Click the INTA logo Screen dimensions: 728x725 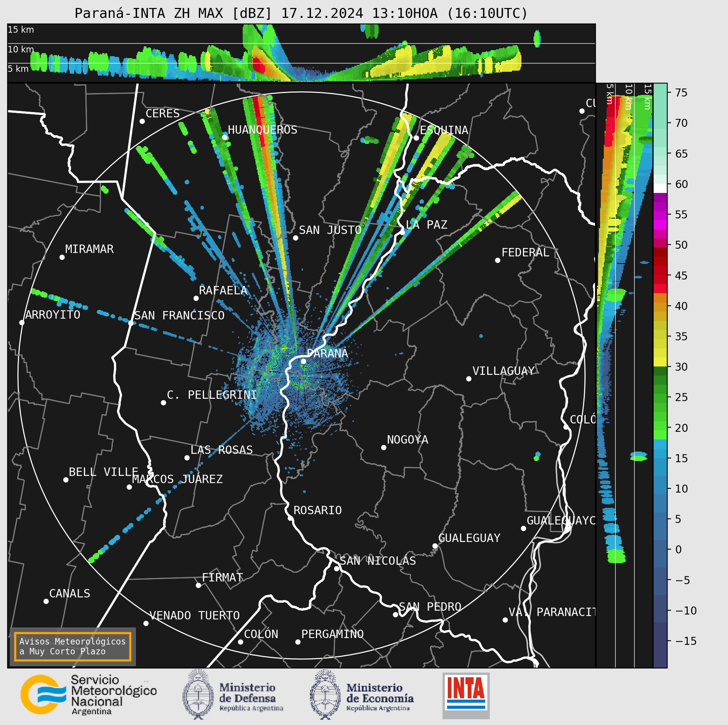[x=466, y=696]
